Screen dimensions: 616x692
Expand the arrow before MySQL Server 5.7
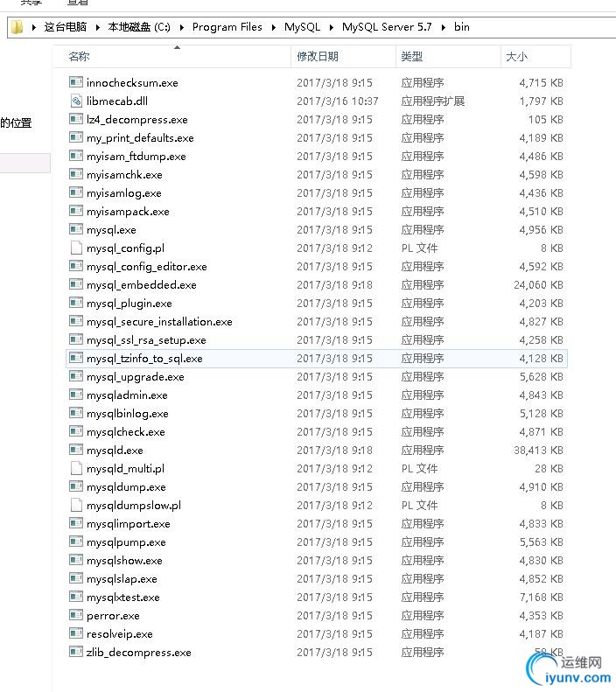(332, 27)
